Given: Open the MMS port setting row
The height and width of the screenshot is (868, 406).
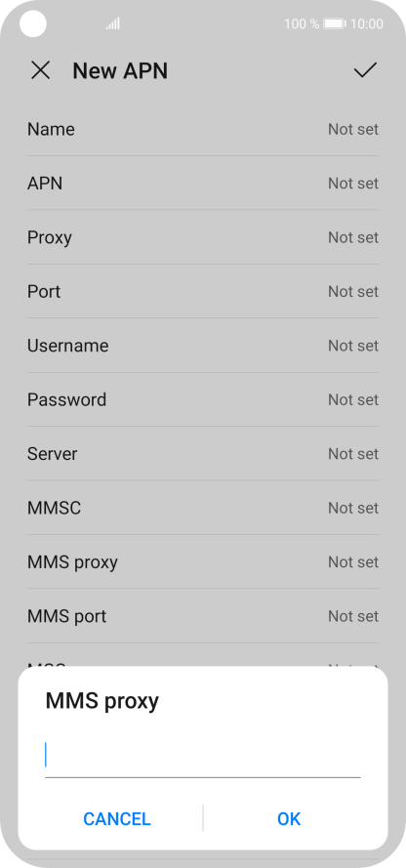Looking at the screenshot, I should click(203, 616).
